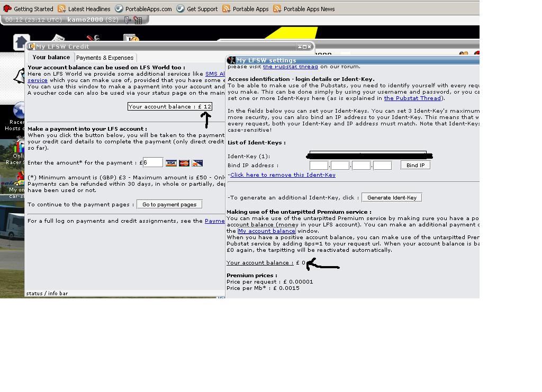Click the 'Premium prices :' heading
Screen dimensions: 542x392
[x=251, y=276]
